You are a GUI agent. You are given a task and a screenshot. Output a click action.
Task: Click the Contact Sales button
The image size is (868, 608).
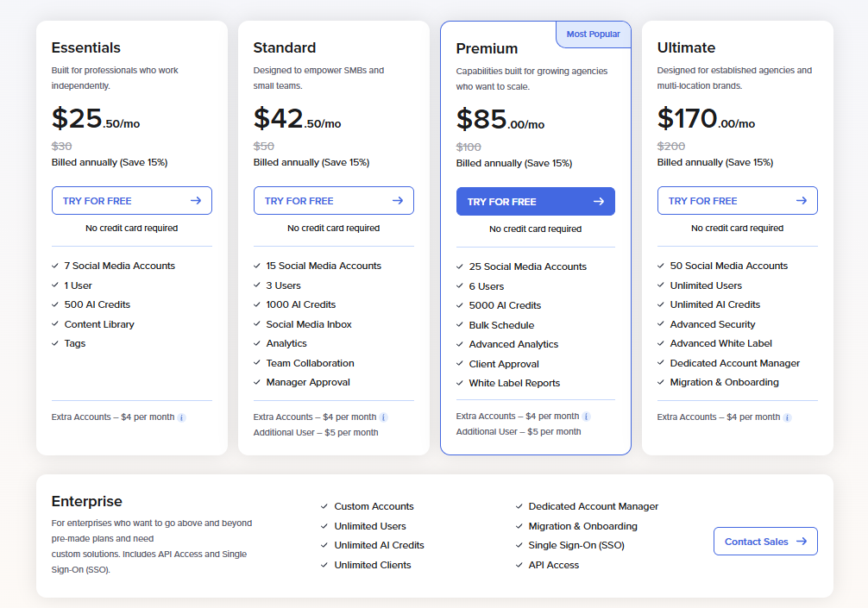[x=765, y=542]
